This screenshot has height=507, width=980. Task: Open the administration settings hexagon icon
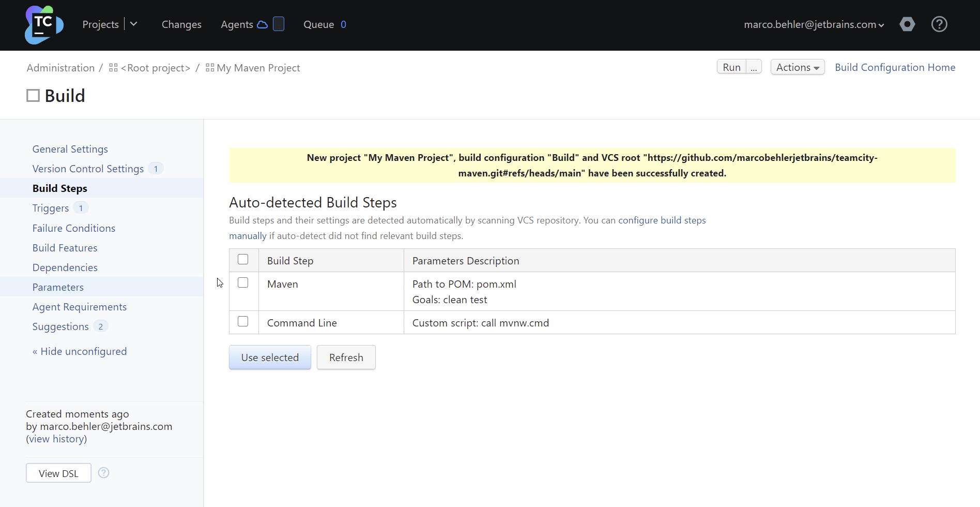907,24
